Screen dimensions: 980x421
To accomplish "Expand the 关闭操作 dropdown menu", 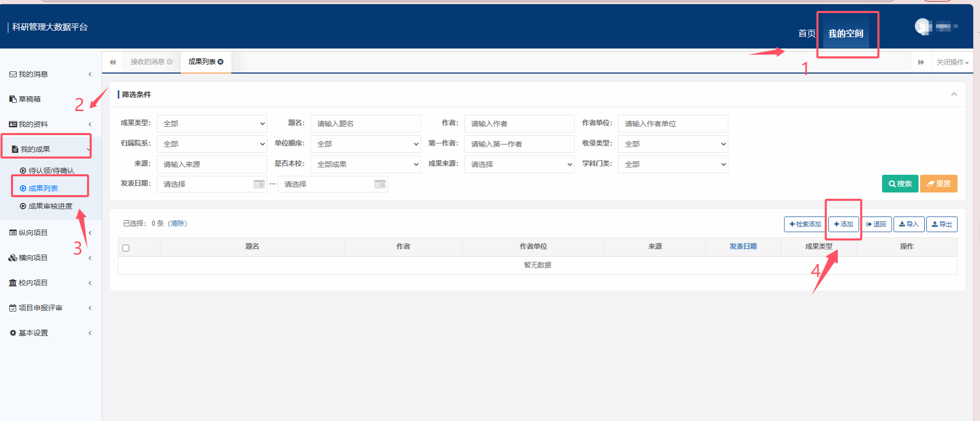I will pos(952,62).
